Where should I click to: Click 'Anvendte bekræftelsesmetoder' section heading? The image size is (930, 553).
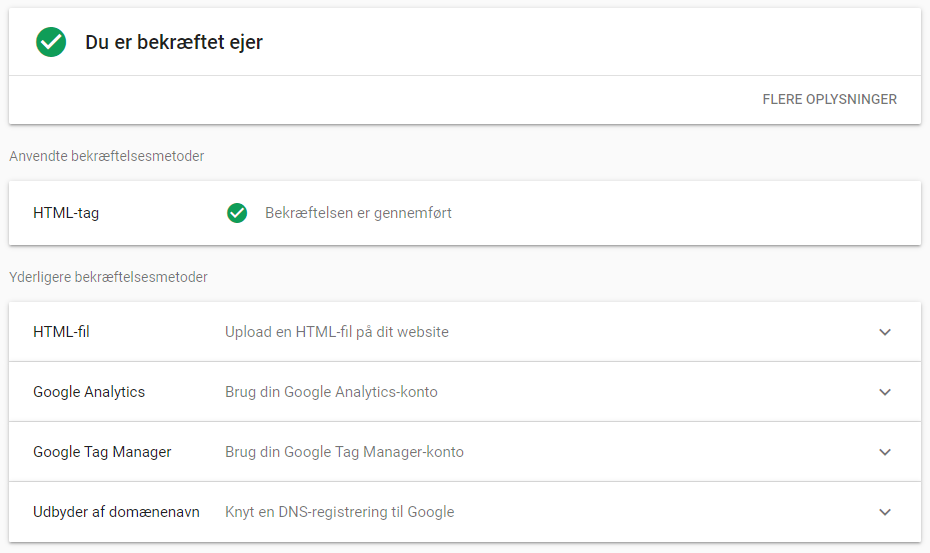point(107,156)
